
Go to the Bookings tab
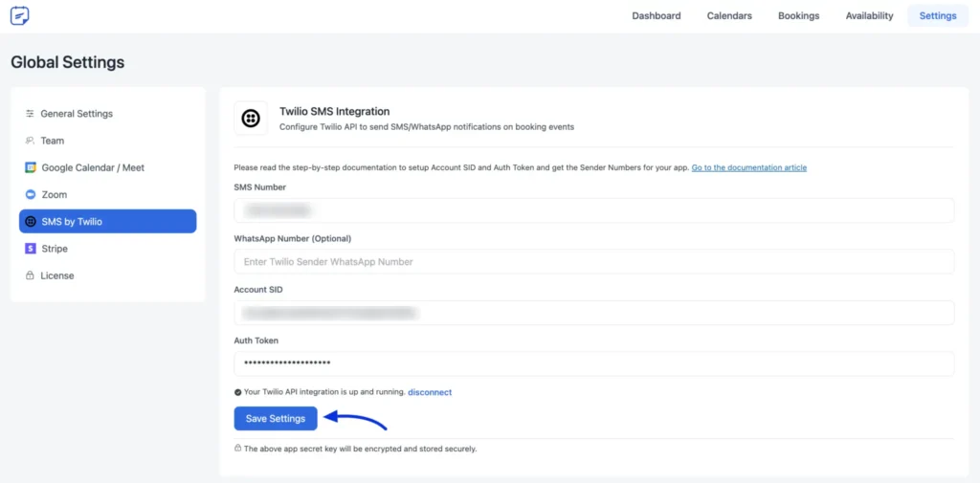[799, 15]
